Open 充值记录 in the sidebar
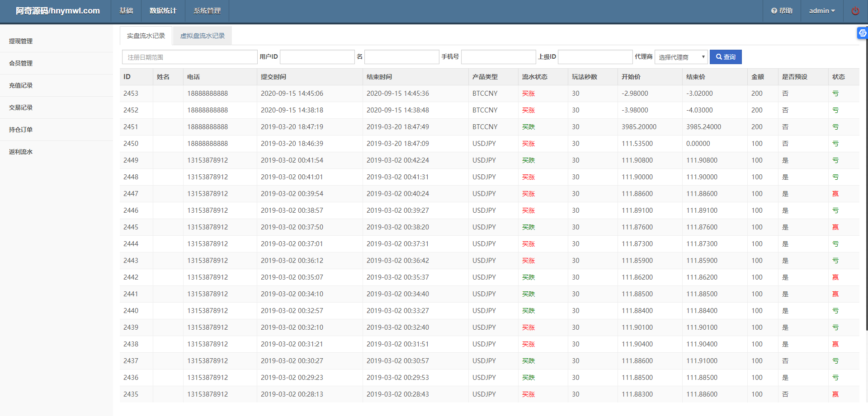The width and height of the screenshot is (868, 416). (x=21, y=85)
